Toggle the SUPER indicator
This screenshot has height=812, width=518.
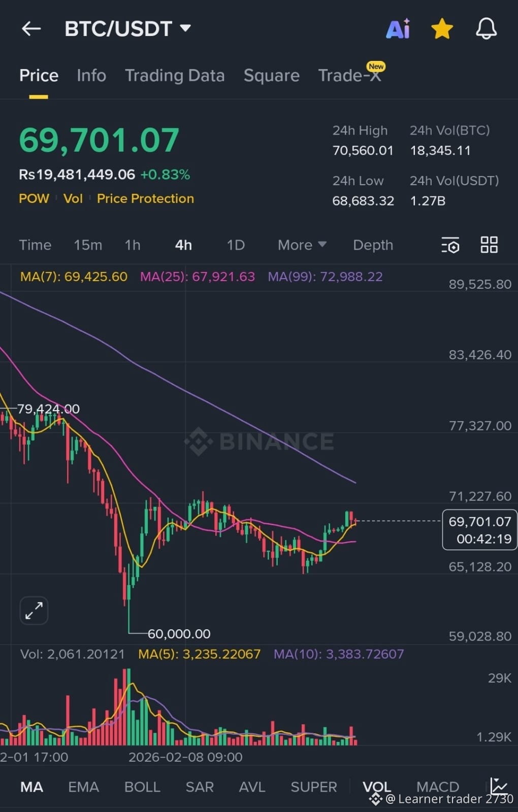(313, 787)
